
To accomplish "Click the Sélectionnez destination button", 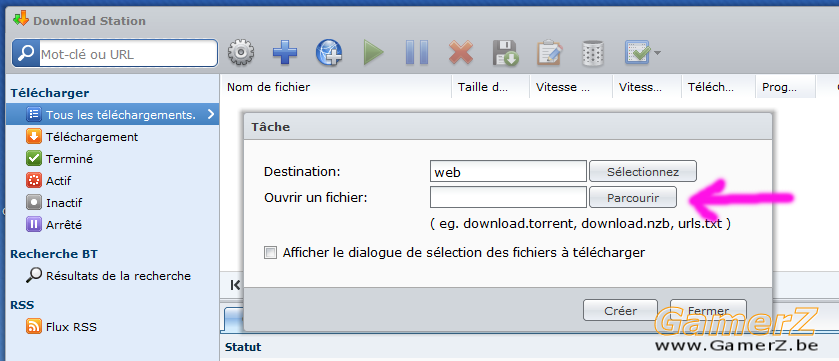I will (643, 172).
